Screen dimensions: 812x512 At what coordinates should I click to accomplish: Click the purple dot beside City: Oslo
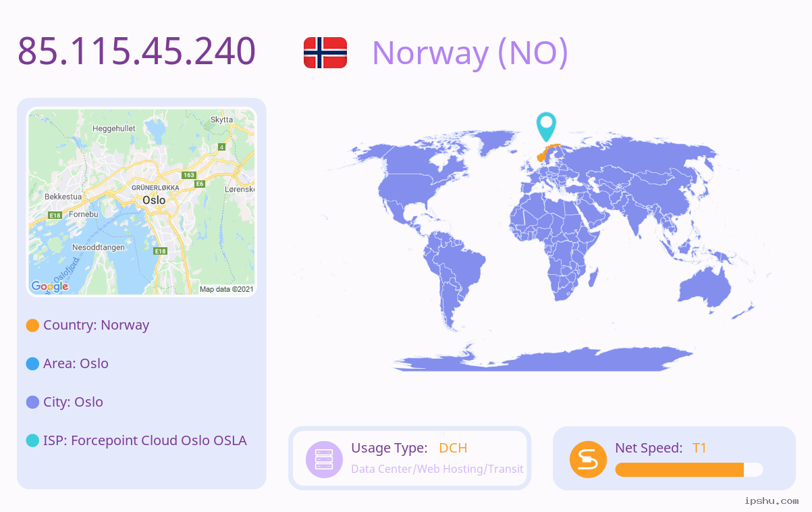coord(32,403)
